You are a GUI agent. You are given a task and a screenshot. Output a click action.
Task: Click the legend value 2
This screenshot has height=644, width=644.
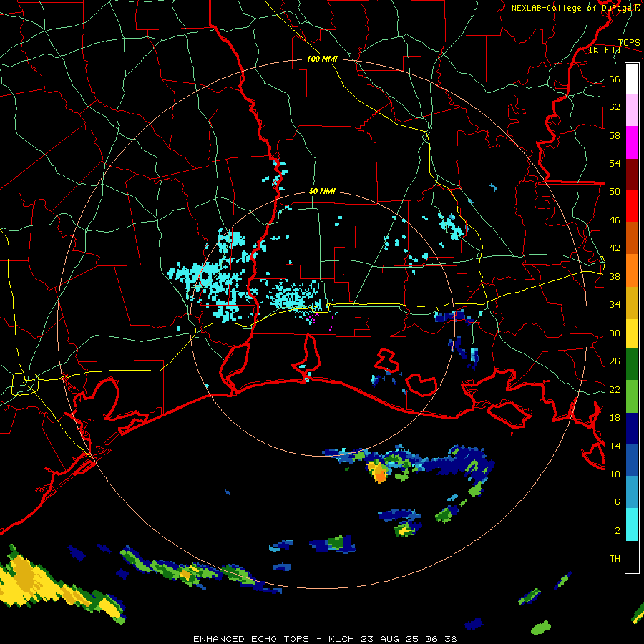pos(618,531)
